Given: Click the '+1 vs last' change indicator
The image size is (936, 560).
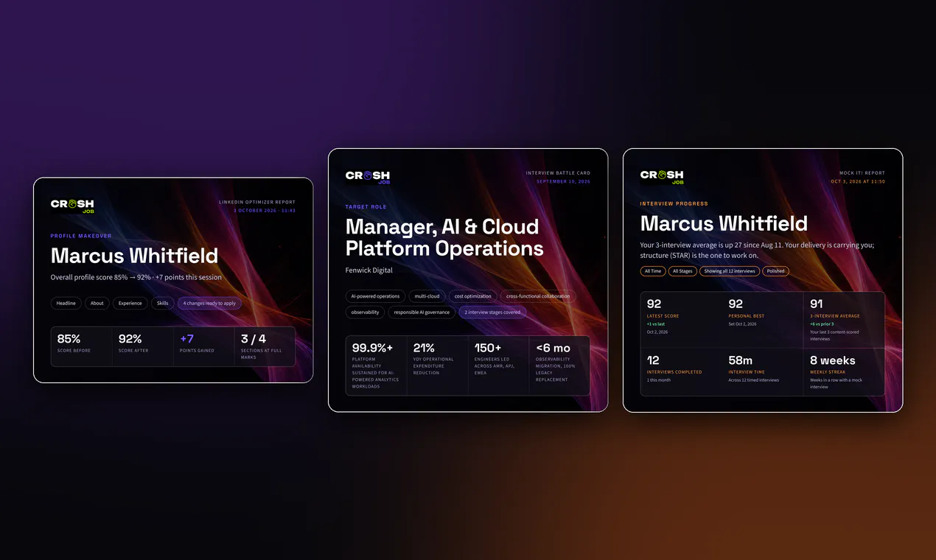Looking at the screenshot, I should tap(656, 324).
